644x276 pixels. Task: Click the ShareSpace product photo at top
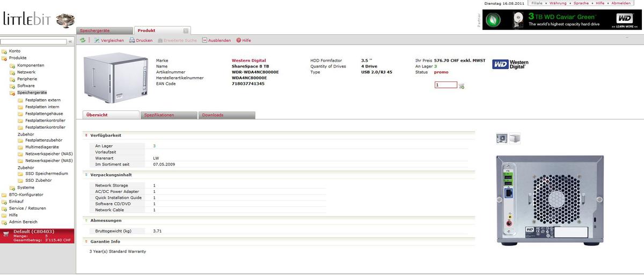coord(115,79)
